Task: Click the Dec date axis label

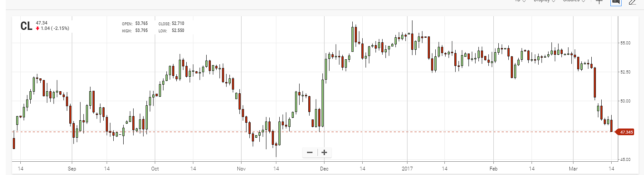Action: 324,169
